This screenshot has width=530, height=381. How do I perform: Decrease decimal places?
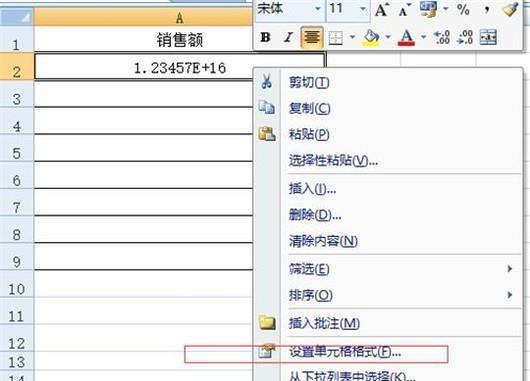pos(465,37)
